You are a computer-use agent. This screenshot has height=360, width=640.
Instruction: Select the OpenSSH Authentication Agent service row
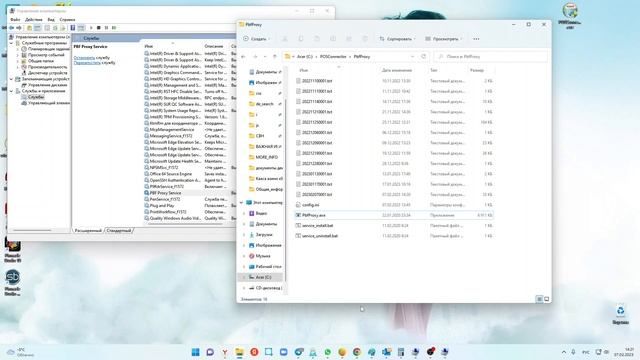point(190,180)
